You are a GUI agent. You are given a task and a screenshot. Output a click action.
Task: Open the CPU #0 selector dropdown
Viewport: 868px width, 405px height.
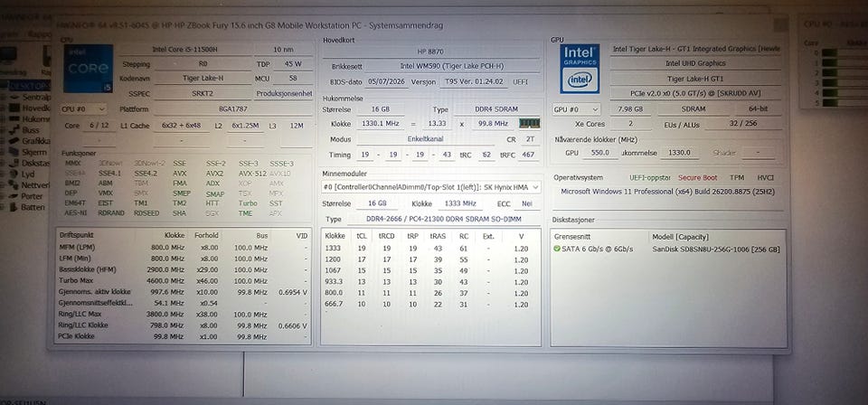coord(83,109)
